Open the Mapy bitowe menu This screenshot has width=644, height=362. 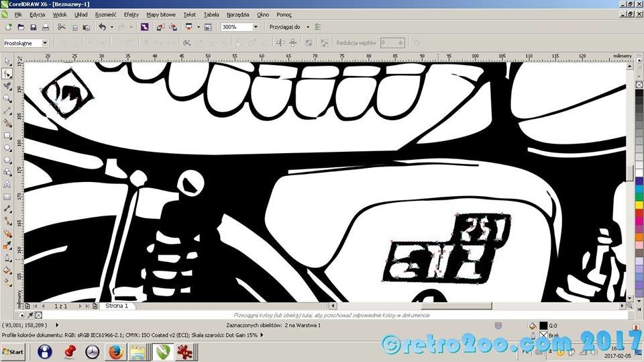tap(162, 14)
